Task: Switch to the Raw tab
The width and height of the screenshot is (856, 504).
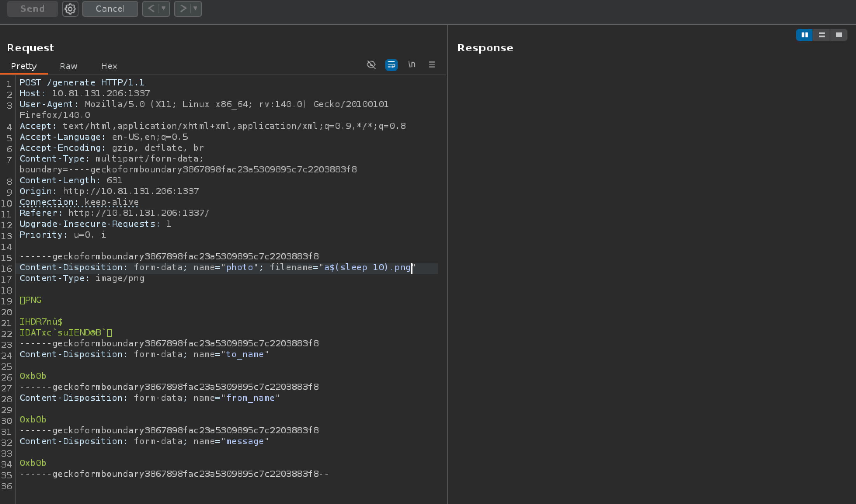Action: click(x=68, y=66)
